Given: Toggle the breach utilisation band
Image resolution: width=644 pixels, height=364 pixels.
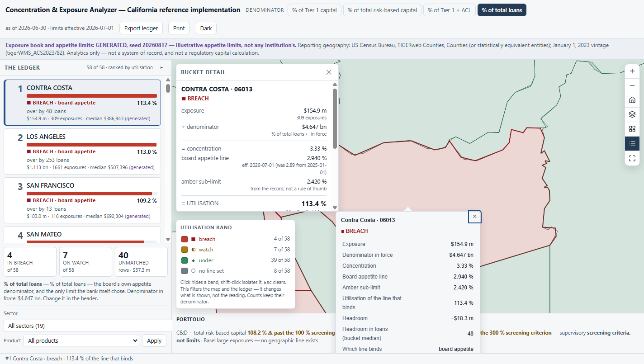Looking at the screenshot, I should click(x=235, y=239).
